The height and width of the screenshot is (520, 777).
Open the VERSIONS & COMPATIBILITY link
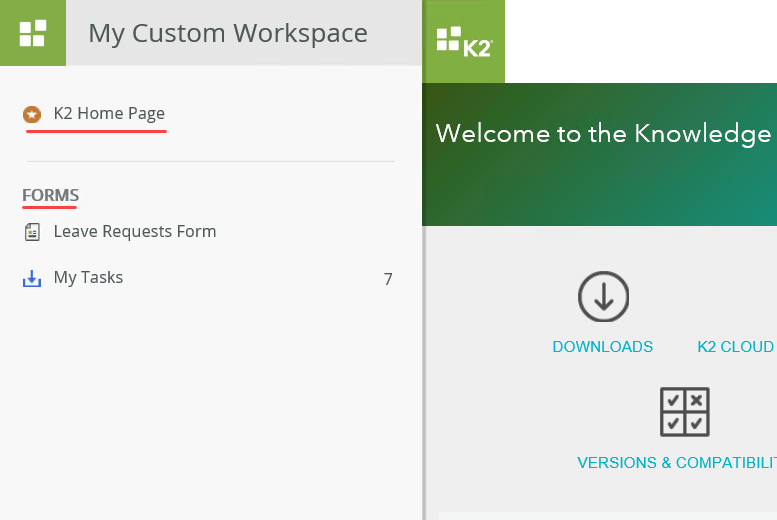[677, 463]
